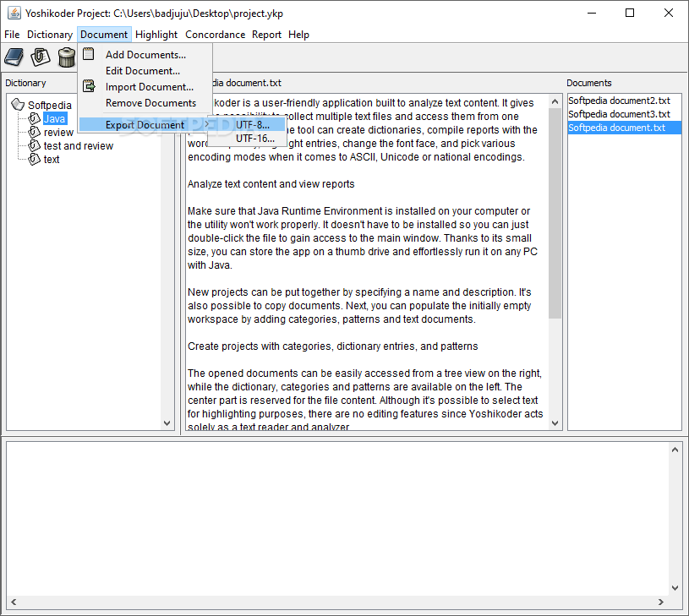The image size is (689, 616).
Task: Click the Java application icon in title bar
Action: (14, 14)
